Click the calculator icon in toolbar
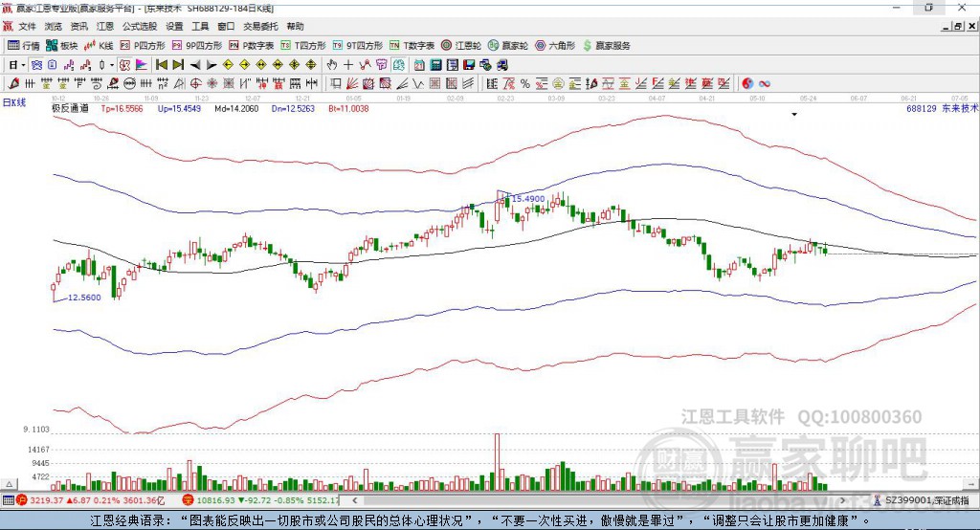Viewport: 980px width, 530px height. (435, 65)
